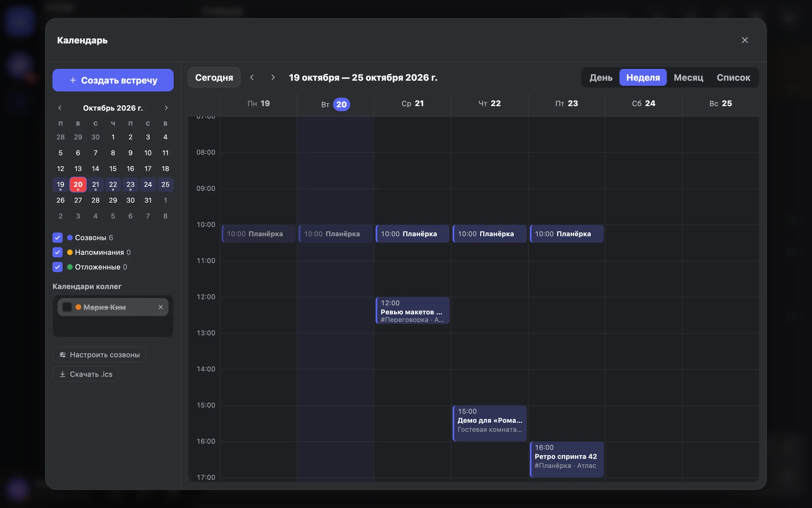The width and height of the screenshot is (812, 508).
Task: Show previous week with left chevron
Action: pyautogui.click(x=252, y=78)
